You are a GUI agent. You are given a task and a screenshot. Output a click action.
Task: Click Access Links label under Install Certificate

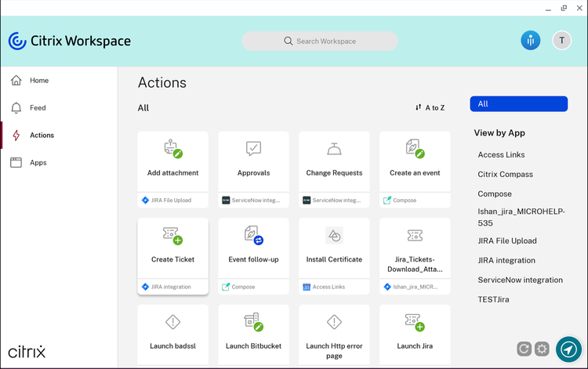pyautogui.click(x=328, y=287)
